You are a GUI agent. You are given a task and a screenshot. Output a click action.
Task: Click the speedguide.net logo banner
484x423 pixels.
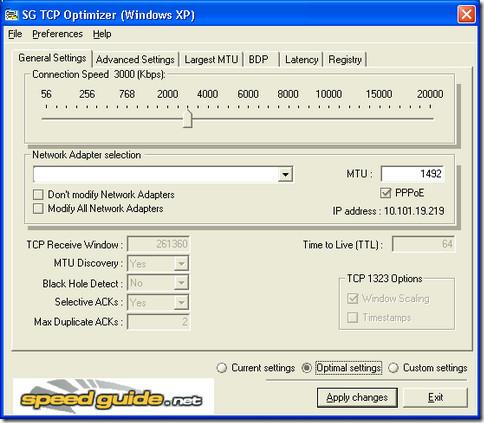(x=113, y=397)
